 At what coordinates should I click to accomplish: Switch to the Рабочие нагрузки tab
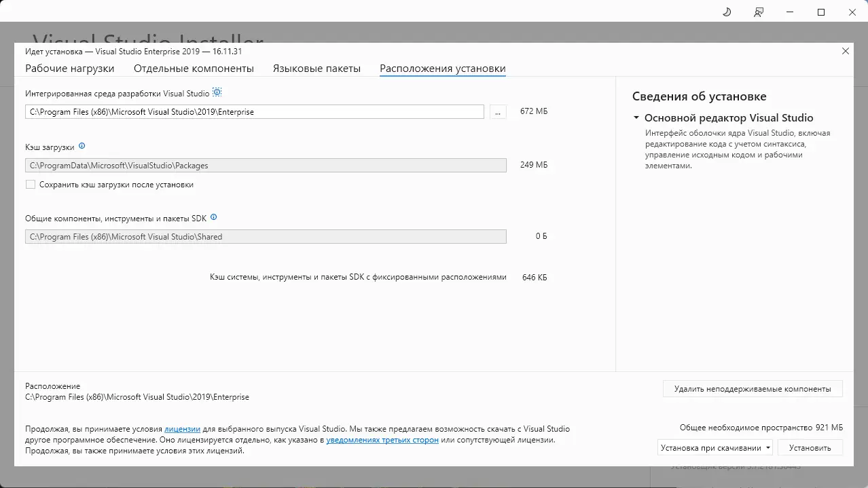[x=70, y=69]
